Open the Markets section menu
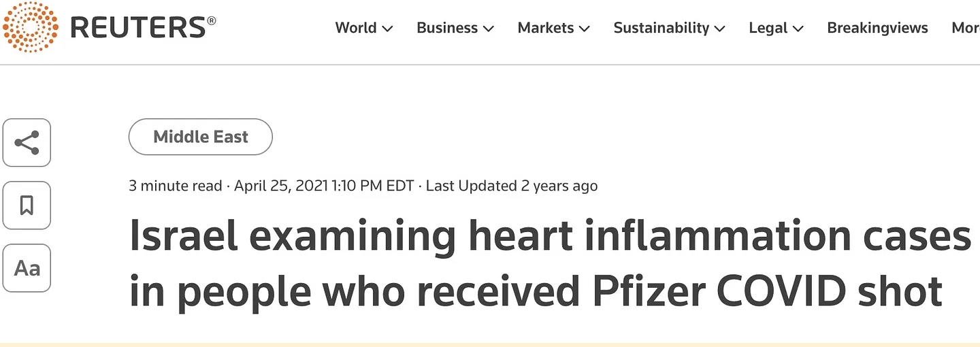The height and width of the screenshot is (347, 980). coord(546,28)
